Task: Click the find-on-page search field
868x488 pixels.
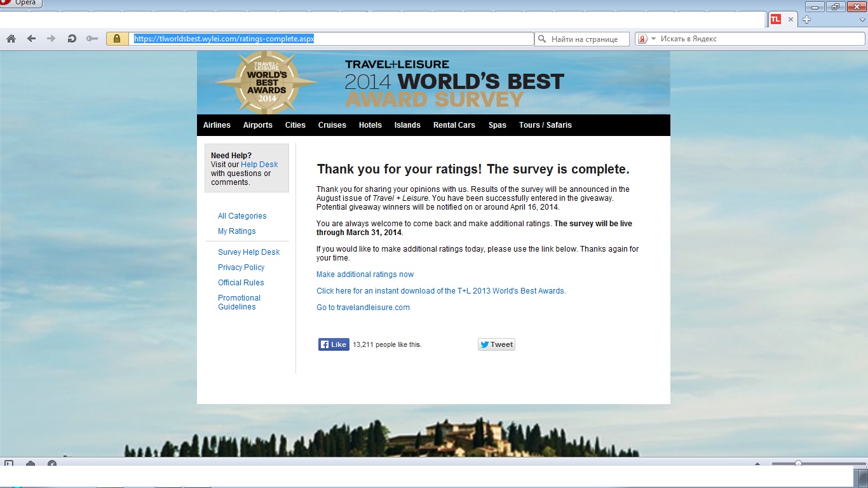Action: (x=582, y=39)
